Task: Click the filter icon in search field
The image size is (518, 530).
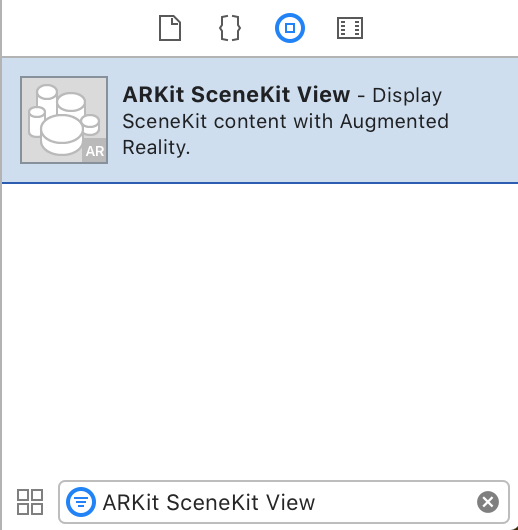Action: pos(81,502)
